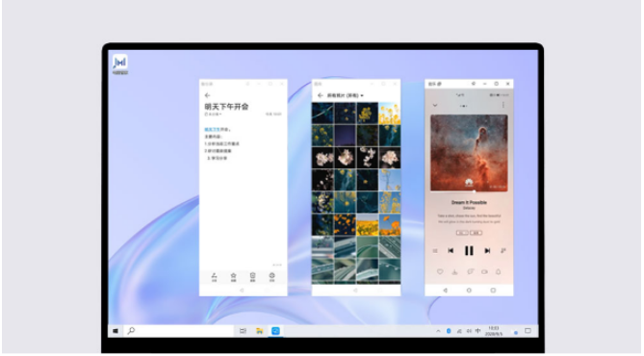The width and height of the screenshot is (644, 356).
Task: Download the current song
Action: click(x=454, y=272)
